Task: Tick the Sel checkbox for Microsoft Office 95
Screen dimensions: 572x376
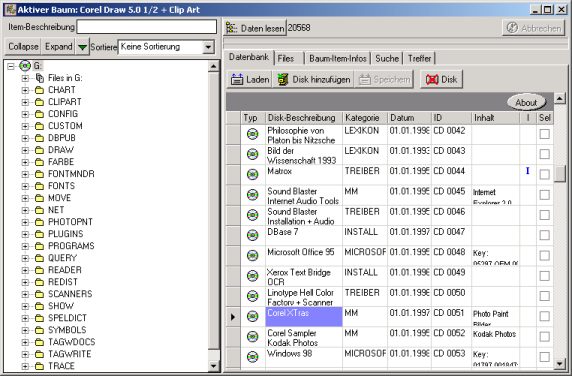Action: tap(544, 256)
